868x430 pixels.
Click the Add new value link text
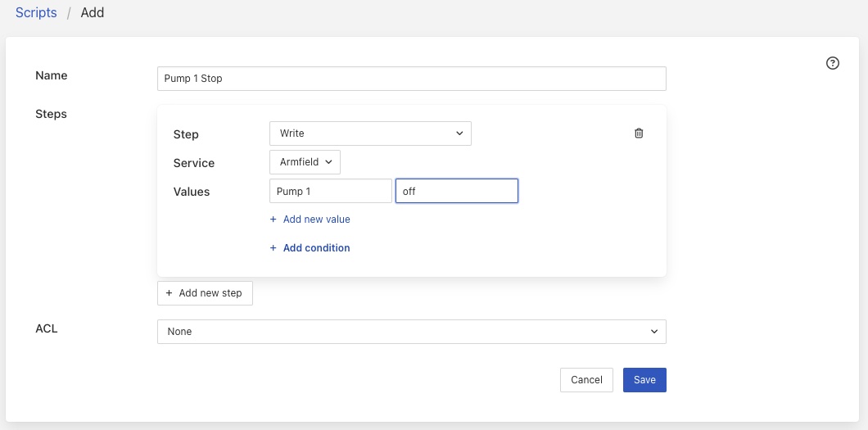pyautogui.click(x=316, y=220)
